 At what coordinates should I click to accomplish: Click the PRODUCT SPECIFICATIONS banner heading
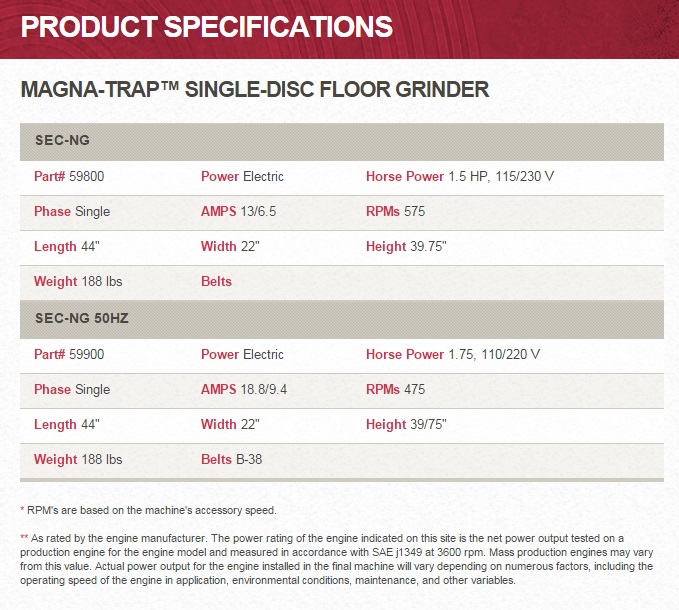click(x=207, y=26)
